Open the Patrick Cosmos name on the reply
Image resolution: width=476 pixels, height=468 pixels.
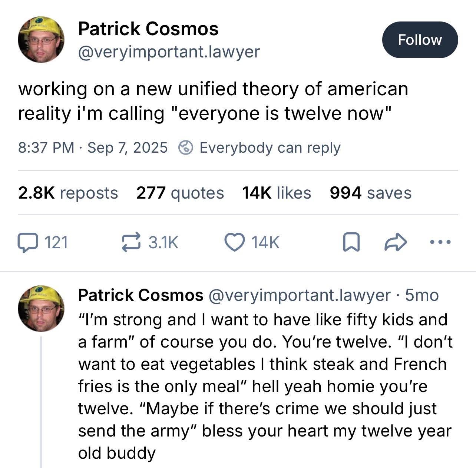[141, 295]
